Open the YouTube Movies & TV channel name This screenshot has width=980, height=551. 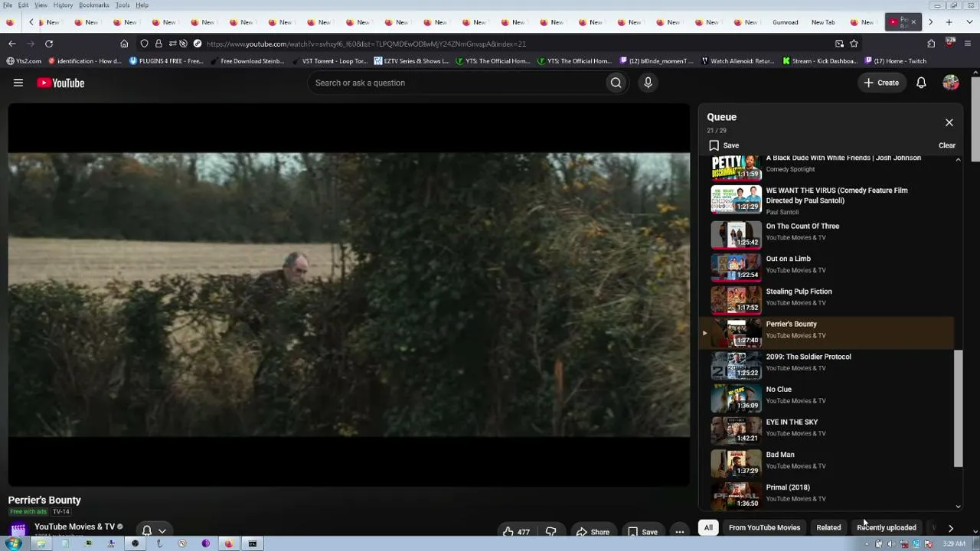[74, 527]
